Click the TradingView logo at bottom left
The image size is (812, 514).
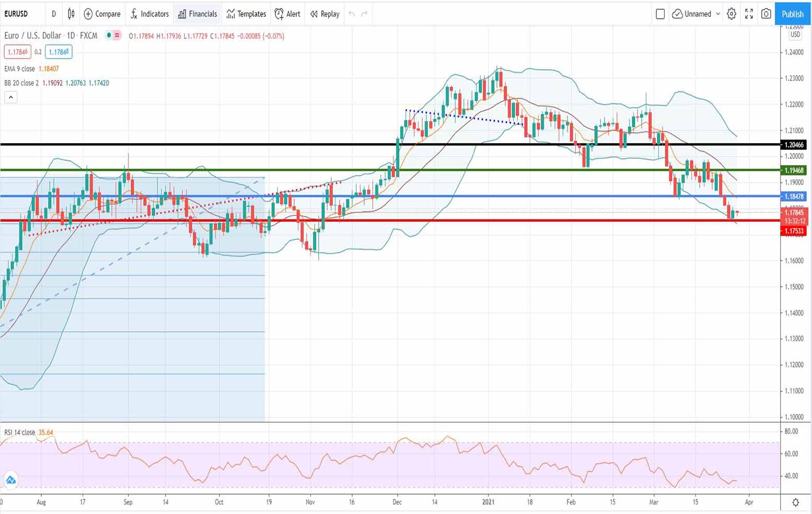coord(10,480)
